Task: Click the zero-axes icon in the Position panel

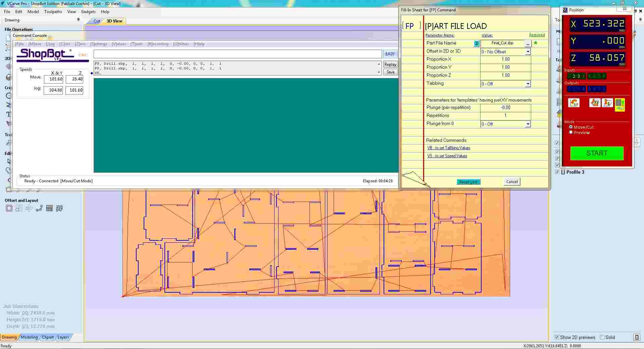Action: point(574,103)
